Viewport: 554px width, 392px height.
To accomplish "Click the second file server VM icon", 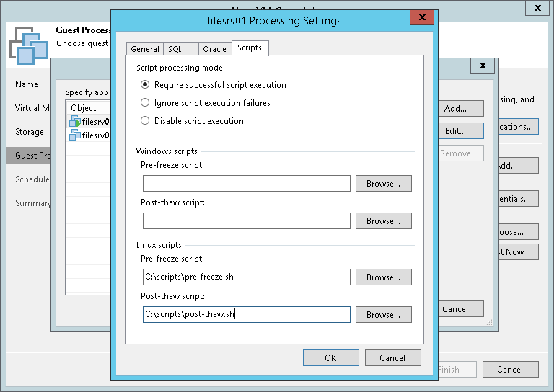I will (x=74, y=135).
